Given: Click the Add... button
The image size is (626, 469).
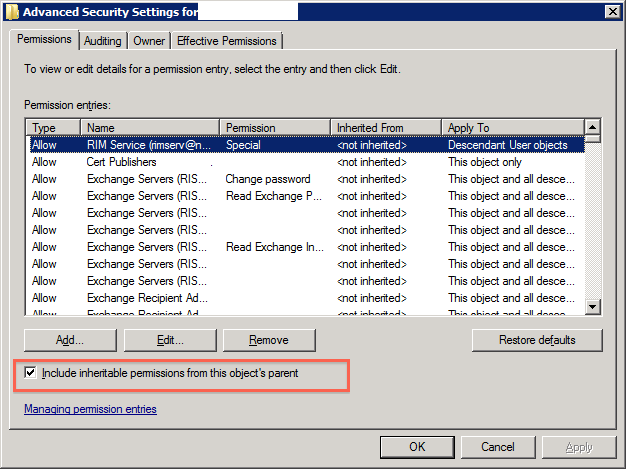Looking at the screenshot, I should coord(70,340).
